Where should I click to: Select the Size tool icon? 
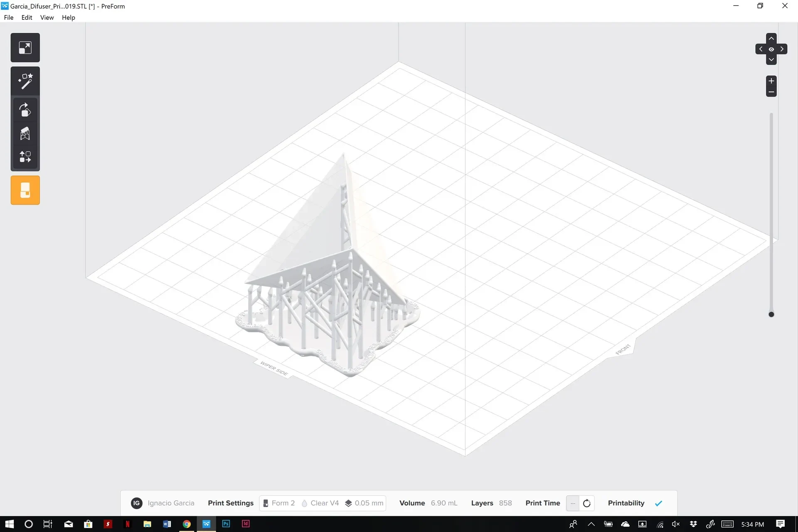(25, 47)
